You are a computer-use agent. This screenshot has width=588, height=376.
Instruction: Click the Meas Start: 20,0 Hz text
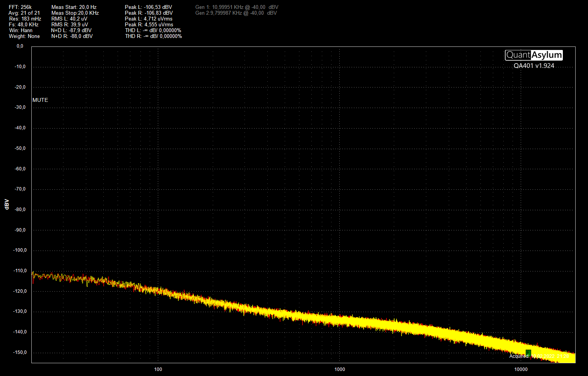pyautogui.click(x=74, y=7)
